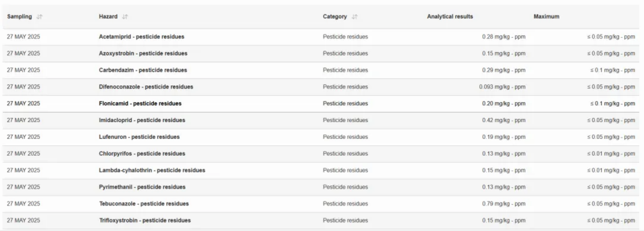Select the Acetamiprid pesticide residues hazard
The width and height of the screenshot is (644, 231).
point(142,37)
